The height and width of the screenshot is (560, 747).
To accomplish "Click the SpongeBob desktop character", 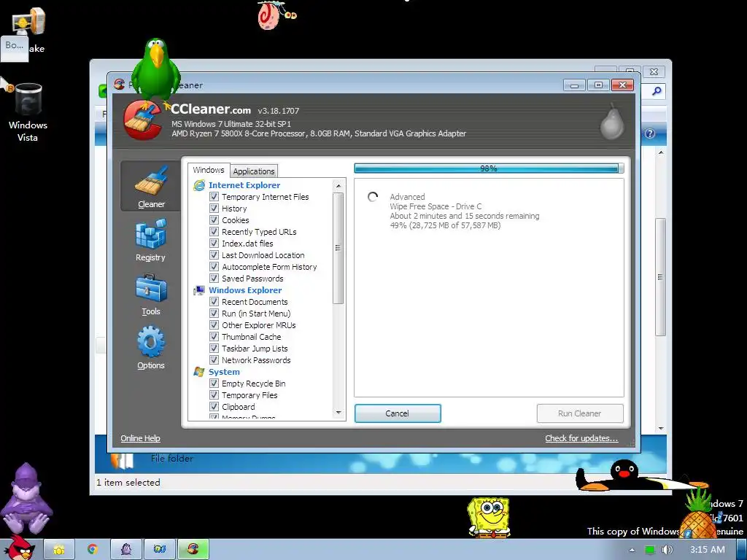I will 488,517.
